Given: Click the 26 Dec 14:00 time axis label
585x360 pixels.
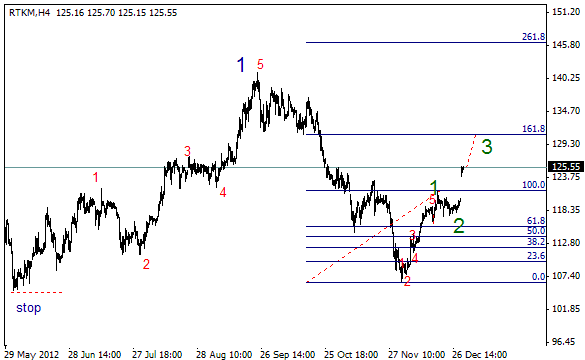Looking at the screenshot, I should point(479,354).
